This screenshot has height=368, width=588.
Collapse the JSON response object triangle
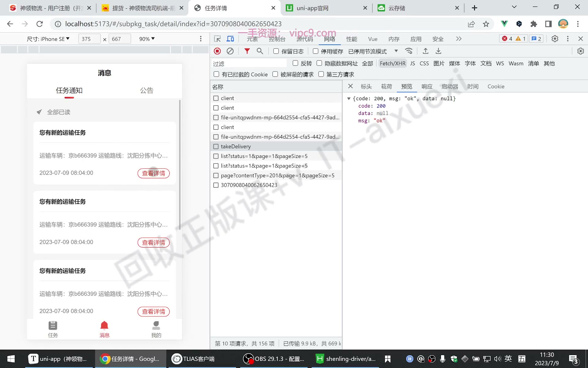[x=349, y=98]
